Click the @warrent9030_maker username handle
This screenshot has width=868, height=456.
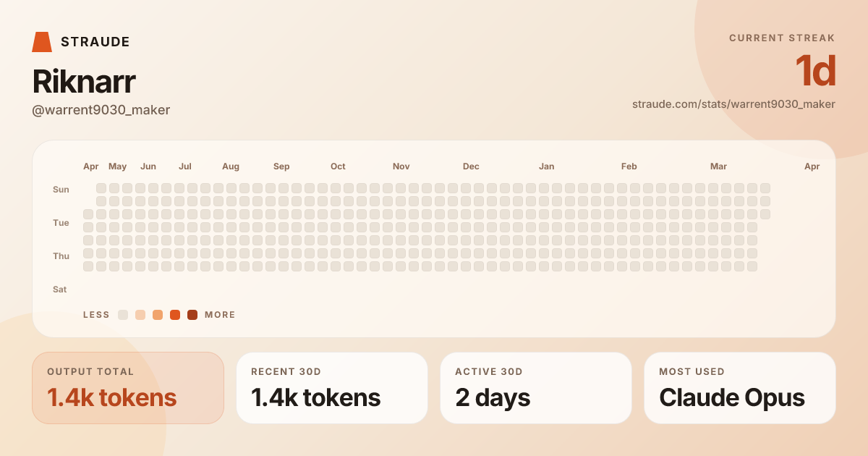[x=101, y=110]
